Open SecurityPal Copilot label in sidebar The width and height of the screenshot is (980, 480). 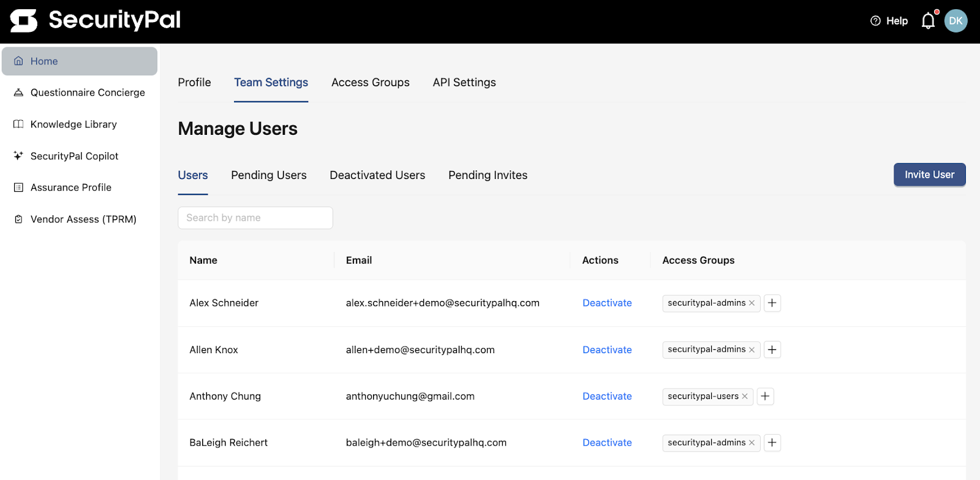coord(74,156)
